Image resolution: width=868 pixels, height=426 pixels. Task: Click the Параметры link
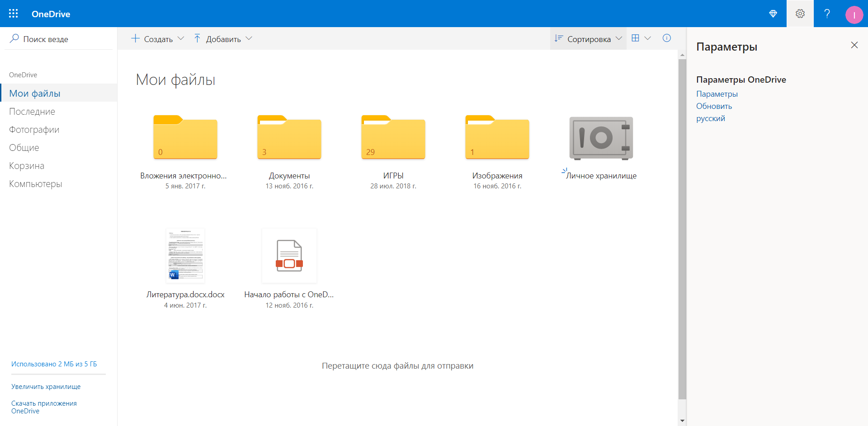pyautogui.click(x=717, y=94)
